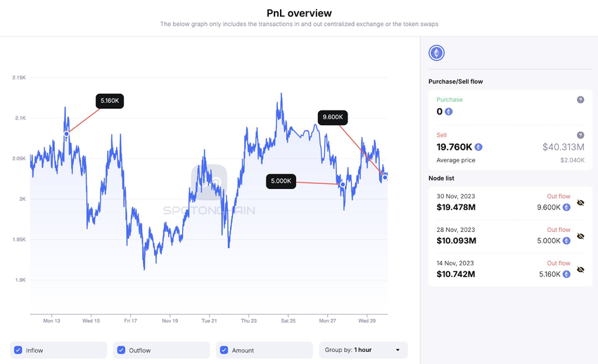Click the Purchase help question mark icon
Viewport: 598px width, 364px height.
click(x=580, y=100)
